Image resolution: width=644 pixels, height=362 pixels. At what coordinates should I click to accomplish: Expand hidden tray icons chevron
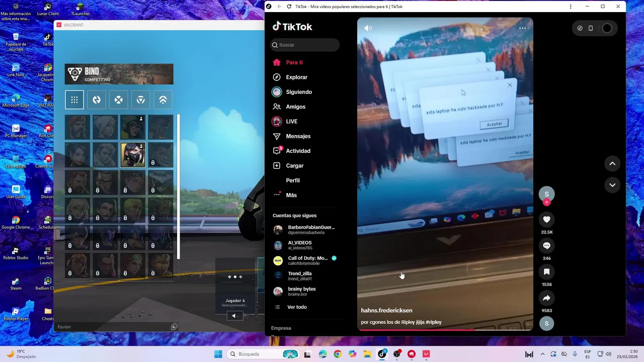coord(542,354)
